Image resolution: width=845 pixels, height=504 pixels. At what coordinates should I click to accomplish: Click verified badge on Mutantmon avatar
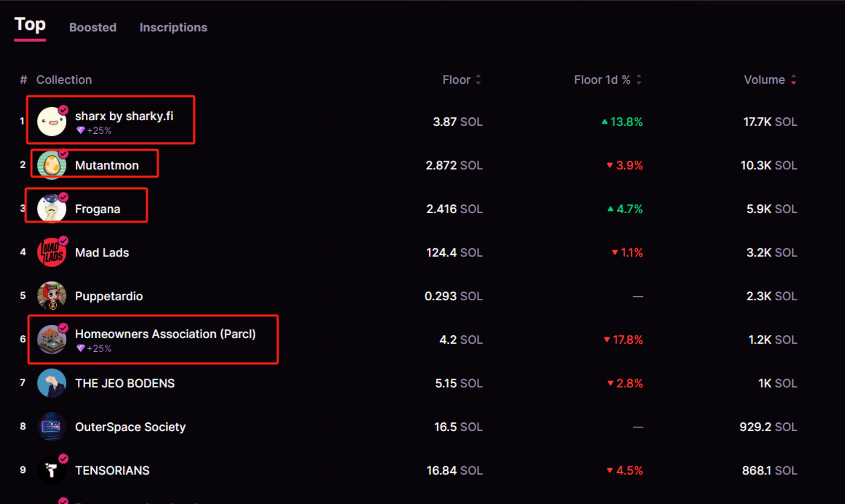(x=63, y=153)
